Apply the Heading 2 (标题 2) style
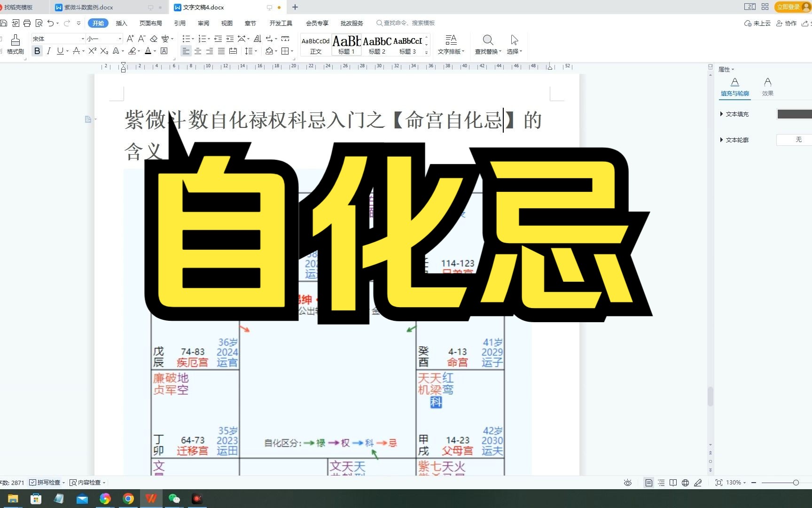This screenshot has height=508, width=812. tap(377, 45)
